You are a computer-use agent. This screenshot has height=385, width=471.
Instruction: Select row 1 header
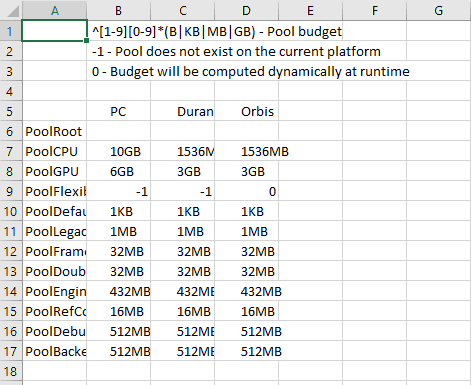10,31
